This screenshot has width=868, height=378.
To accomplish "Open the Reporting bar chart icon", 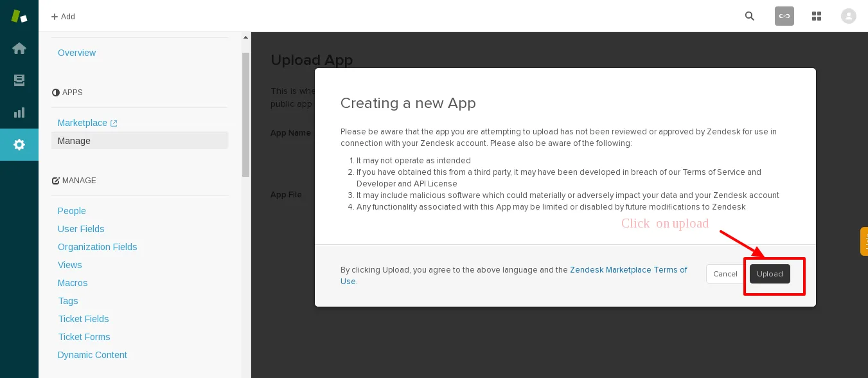I will click(x=19, y=113).
